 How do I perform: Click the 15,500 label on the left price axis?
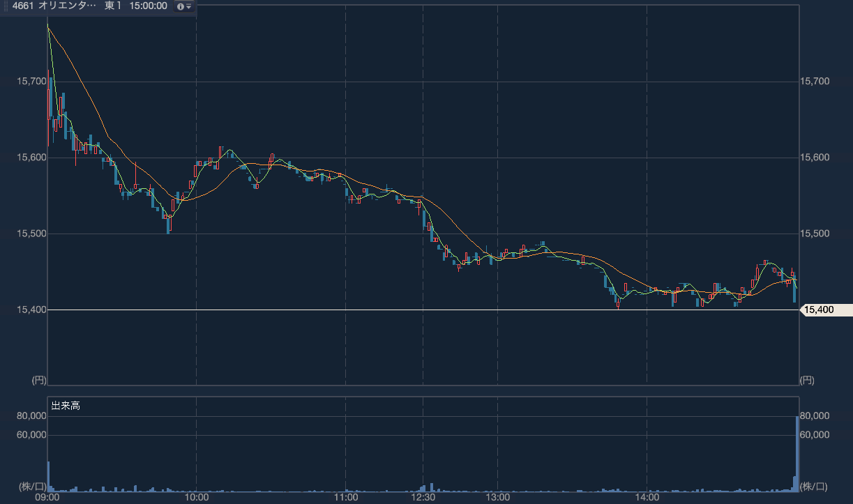coord(31,234)
